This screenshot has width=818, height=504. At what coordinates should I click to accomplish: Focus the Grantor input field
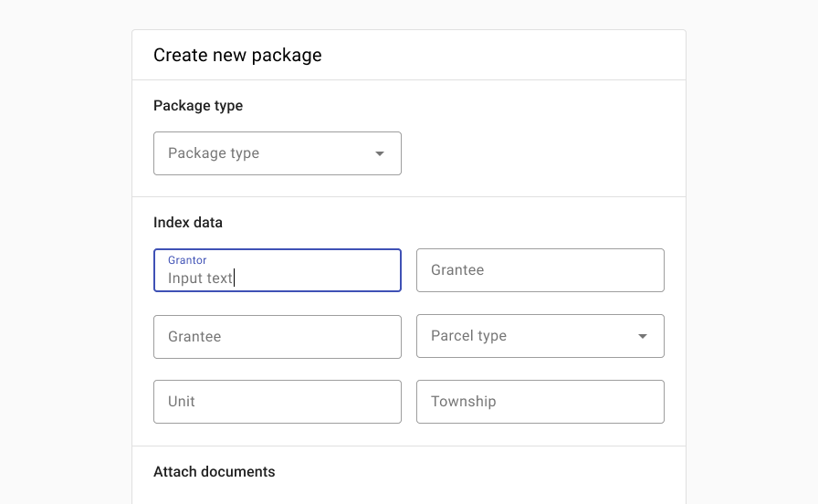tap(277, 270)
